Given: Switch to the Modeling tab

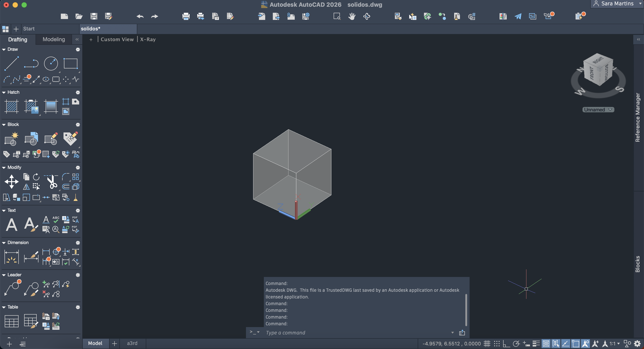Looking at the screenshot, I should click(54, 39).
